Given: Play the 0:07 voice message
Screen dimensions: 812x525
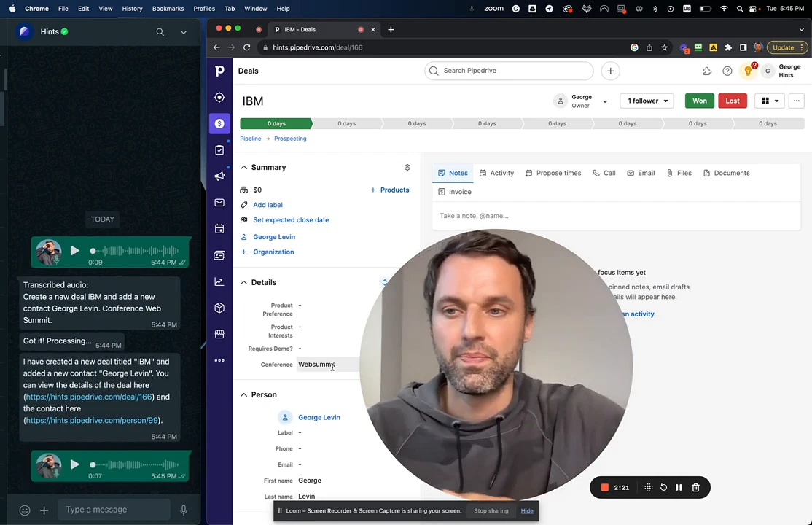Looking at the screenshot, I should coord(74,464).
